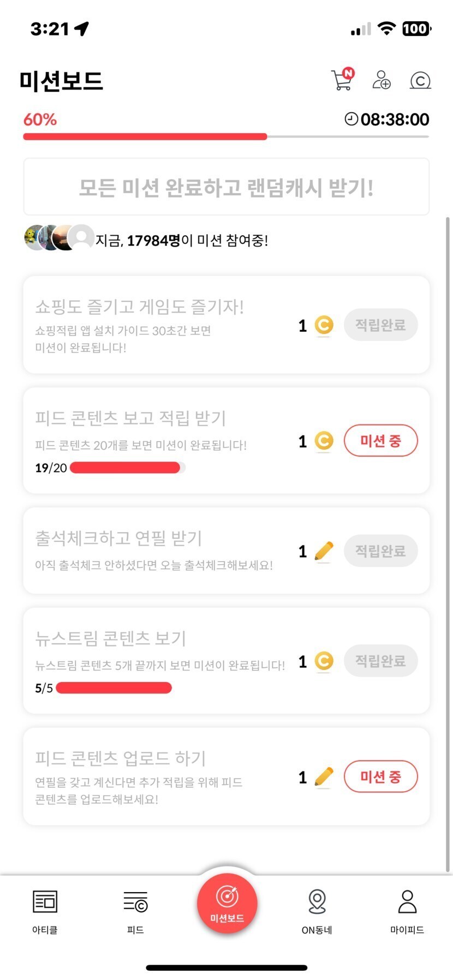
Task: Tap 미션 중 for feed contents mission
Action: 380,441
